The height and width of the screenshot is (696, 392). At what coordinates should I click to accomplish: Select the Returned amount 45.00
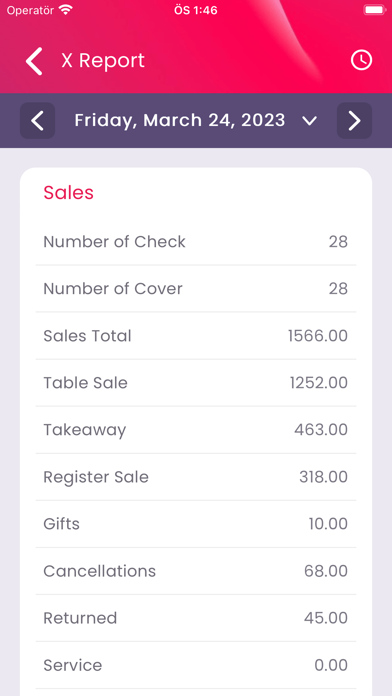[x=326, y=618]
